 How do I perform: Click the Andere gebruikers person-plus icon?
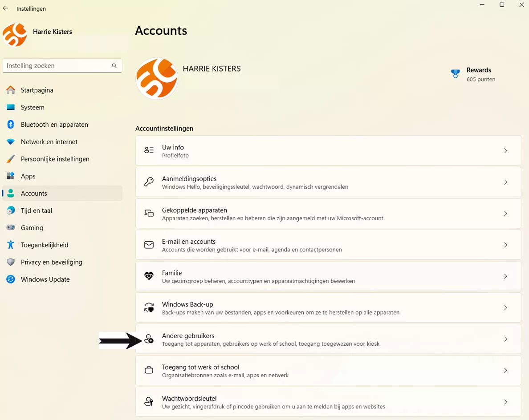point(149,339)
